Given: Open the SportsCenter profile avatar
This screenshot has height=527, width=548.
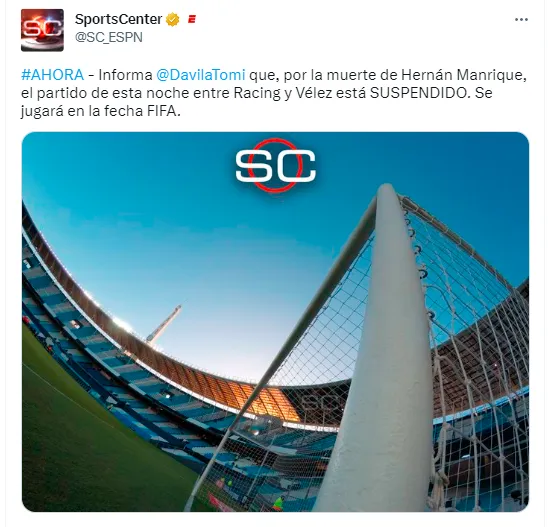Looking at the screenshot, I should (42, 30).
